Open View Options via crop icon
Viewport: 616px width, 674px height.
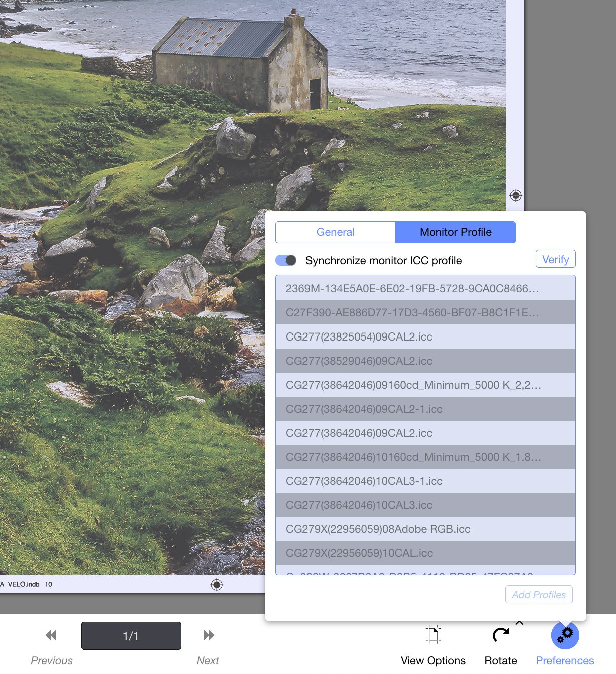[x=433, y=634]
